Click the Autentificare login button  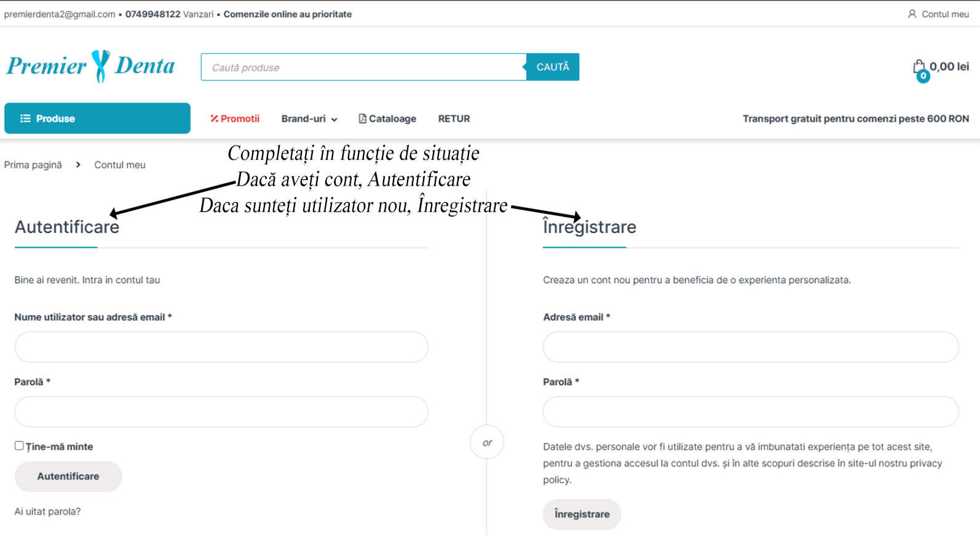(x=68, y=477)
